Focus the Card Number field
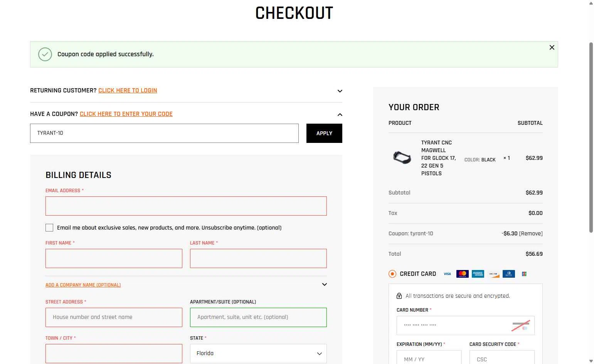Image resolution: width=594 pixels, height=364 pixels. pyautogui.click(x=465, y=325)
